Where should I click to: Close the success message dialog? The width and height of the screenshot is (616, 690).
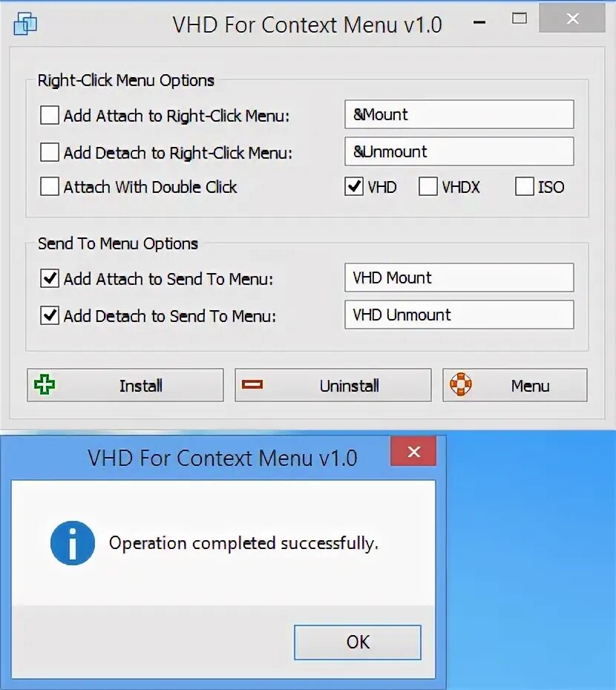click(x=413, y=452)
